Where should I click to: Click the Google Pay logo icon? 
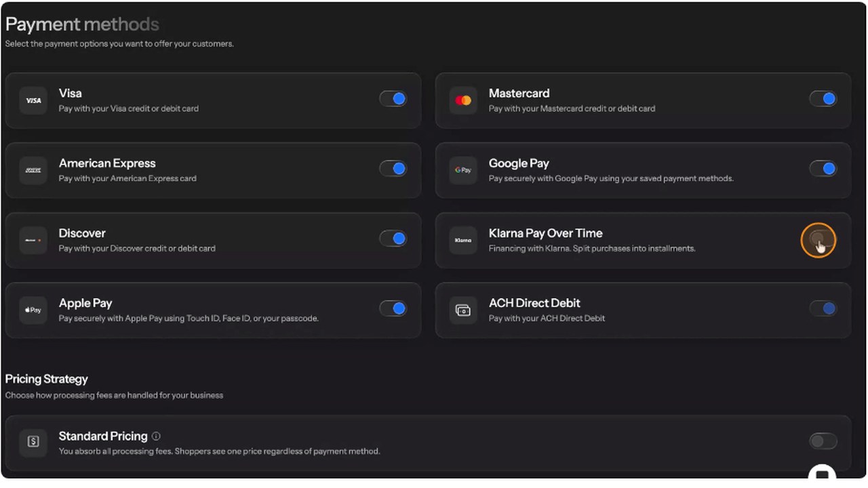point(463,170)
